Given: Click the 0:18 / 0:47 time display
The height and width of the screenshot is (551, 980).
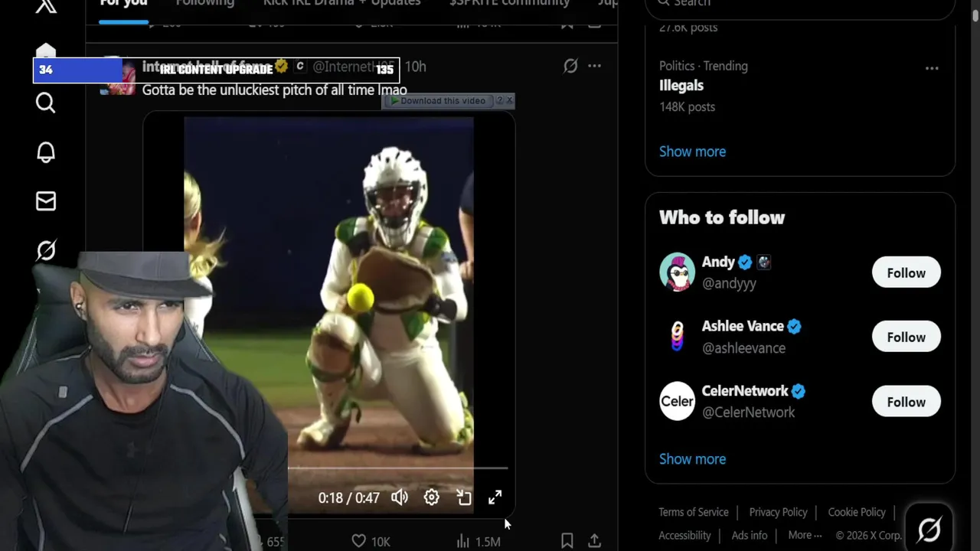Looking at the screenshot, I should [x=349, y=498].
